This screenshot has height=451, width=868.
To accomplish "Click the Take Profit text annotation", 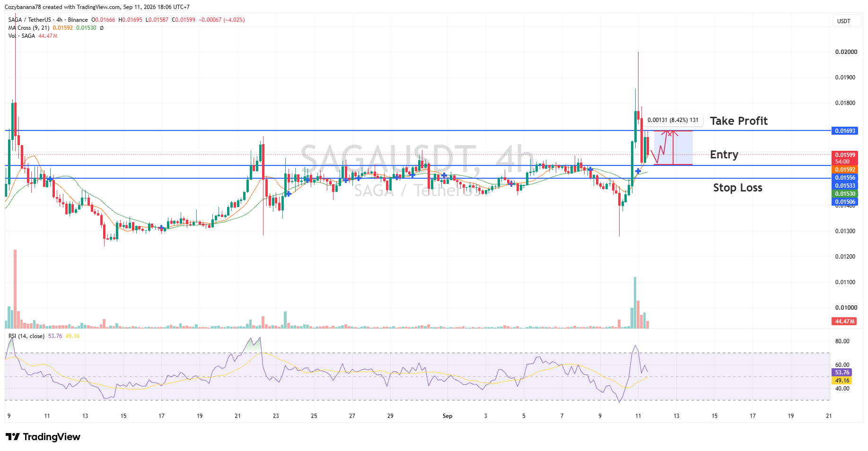I will point(738,121).
